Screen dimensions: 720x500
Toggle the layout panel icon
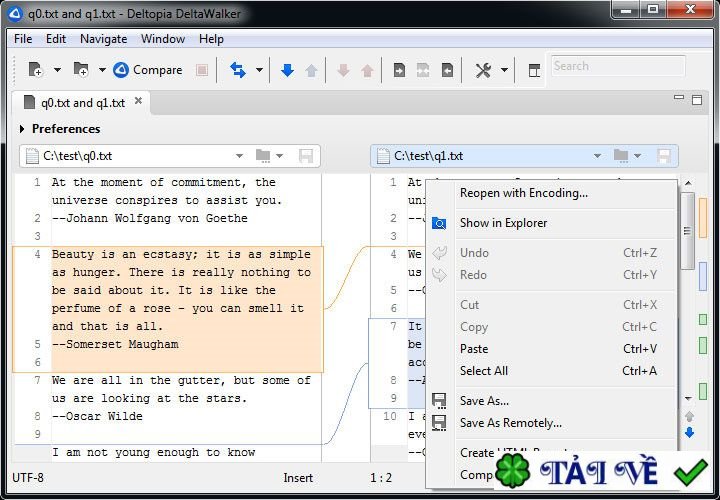[534, 70]
